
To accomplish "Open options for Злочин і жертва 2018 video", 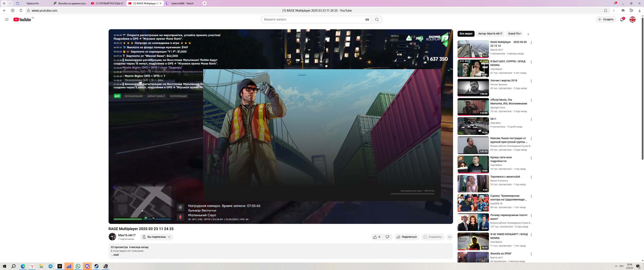I will pos(531,81).
